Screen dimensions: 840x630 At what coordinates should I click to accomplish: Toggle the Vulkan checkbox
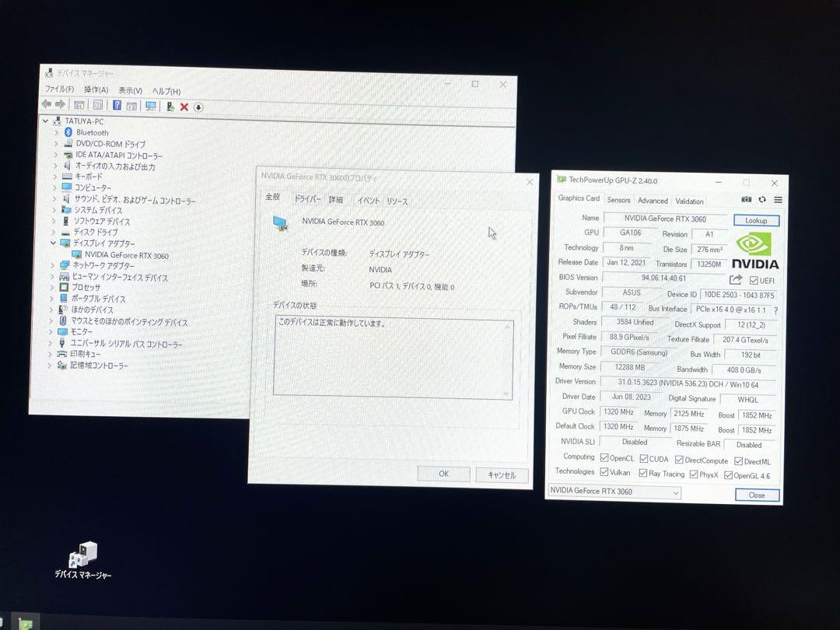point(604,472)
